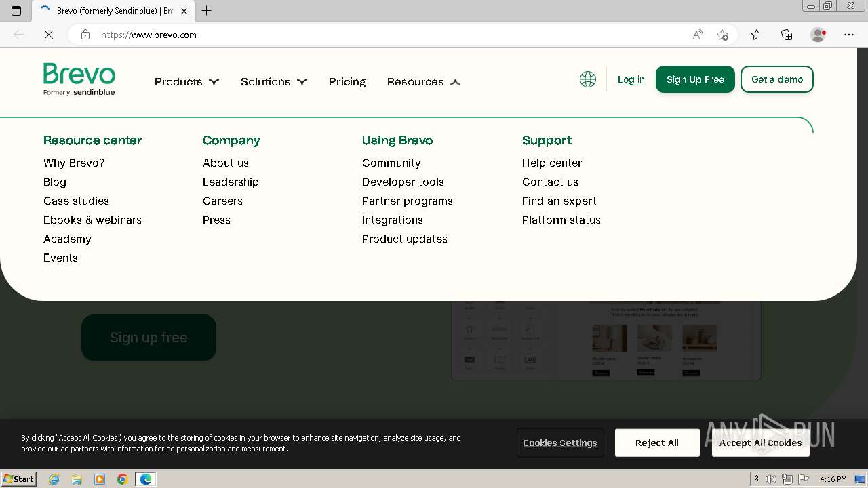Open File Explorer from the taskbar
868x488 pixels.
(77, 479)
